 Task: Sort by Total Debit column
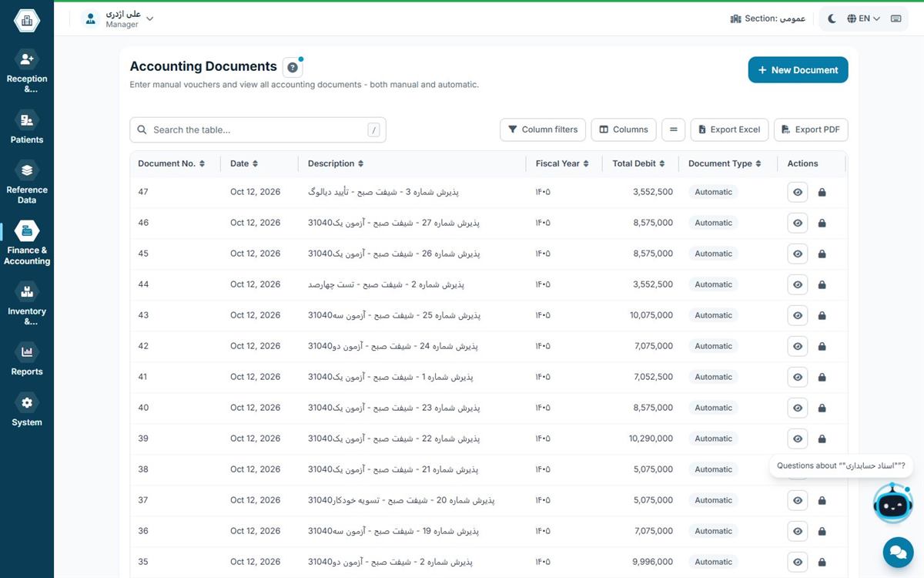pos(638,163)
